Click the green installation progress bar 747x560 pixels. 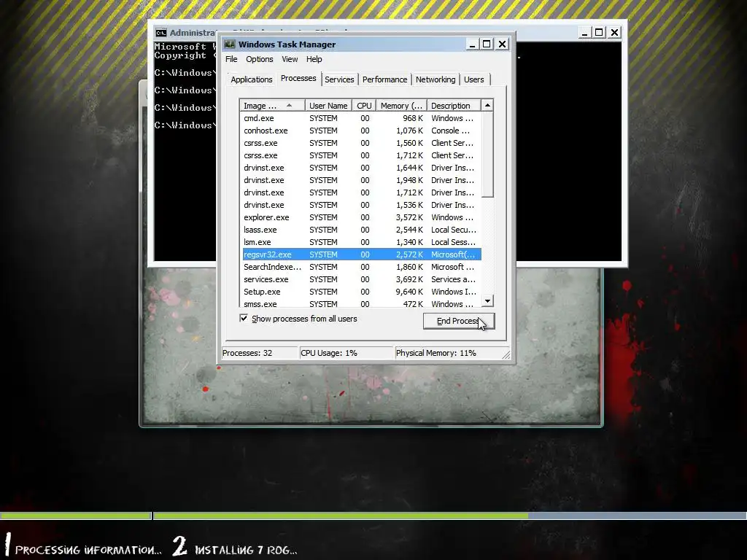(x=341, y=516)
